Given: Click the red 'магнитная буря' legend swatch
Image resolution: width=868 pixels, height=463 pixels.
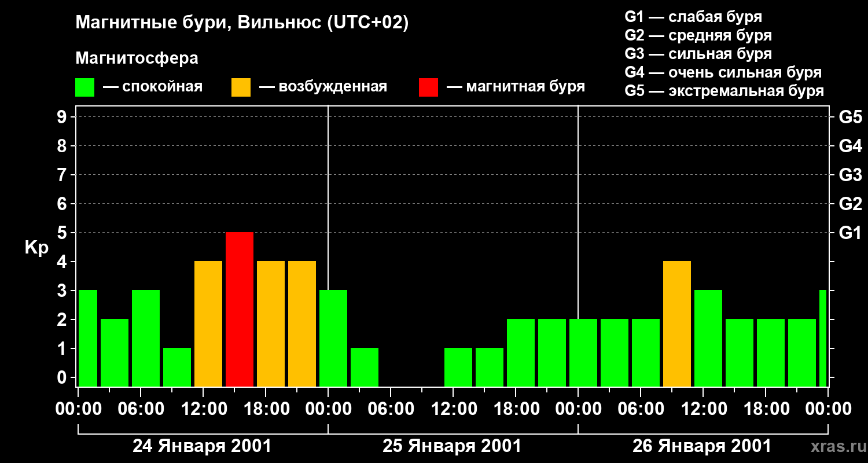Looking at the screenshot, I should (428, 87).
